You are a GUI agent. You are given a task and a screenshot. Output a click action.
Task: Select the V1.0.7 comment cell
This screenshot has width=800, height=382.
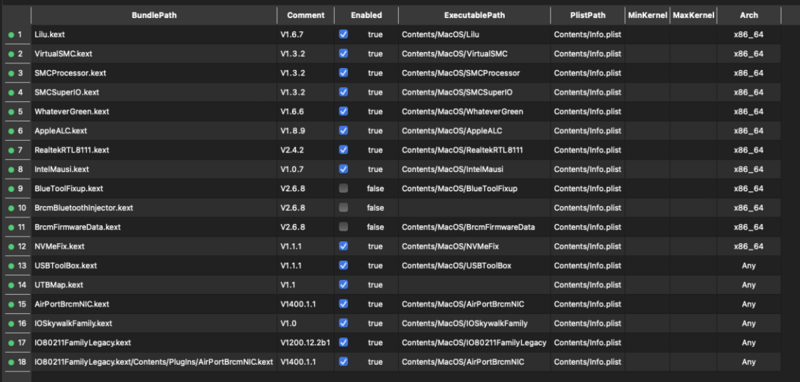(306, 169)
